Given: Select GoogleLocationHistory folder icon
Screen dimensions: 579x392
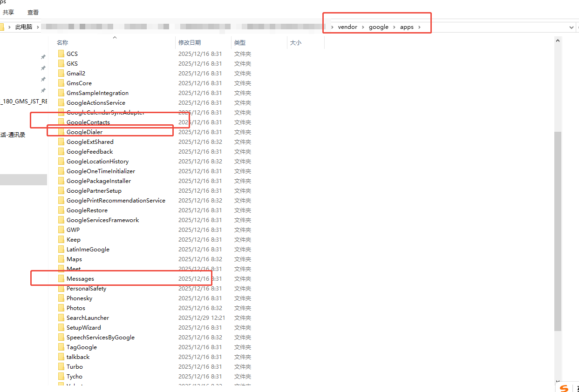Looking at the screenshot, I should tap(61, 161).
